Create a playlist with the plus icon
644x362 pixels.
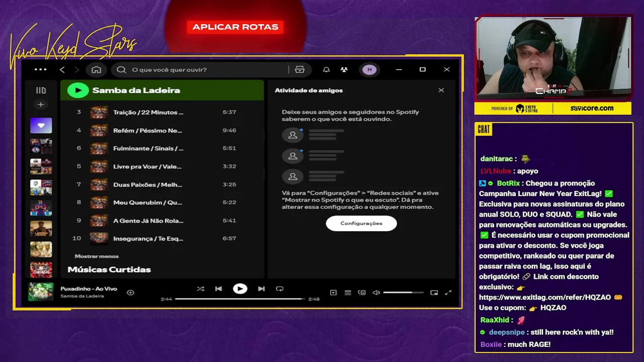tap(41, 105)
